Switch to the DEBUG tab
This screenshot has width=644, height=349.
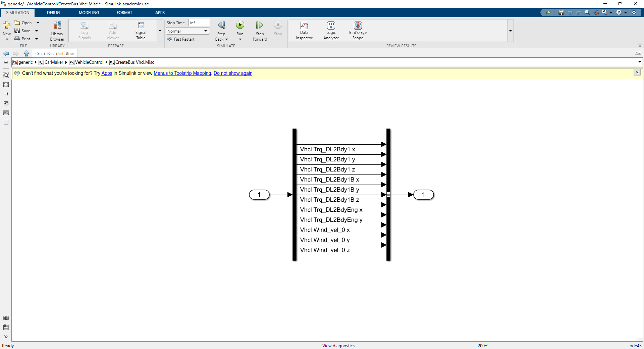[53, 13]
